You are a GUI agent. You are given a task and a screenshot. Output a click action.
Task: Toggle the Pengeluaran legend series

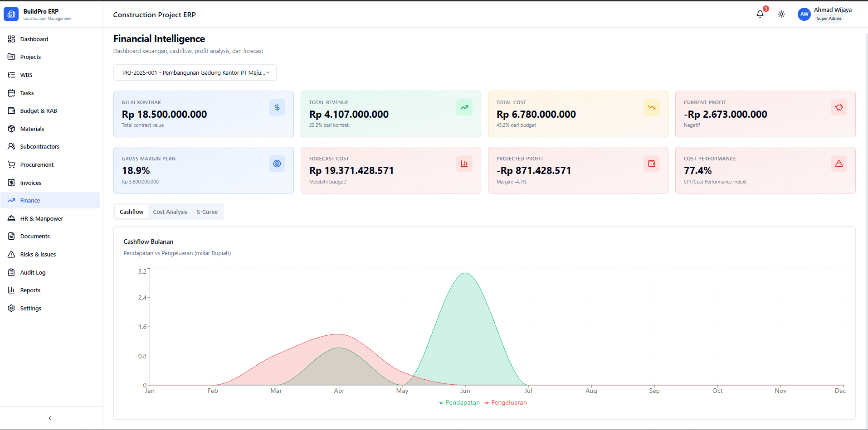505,402
